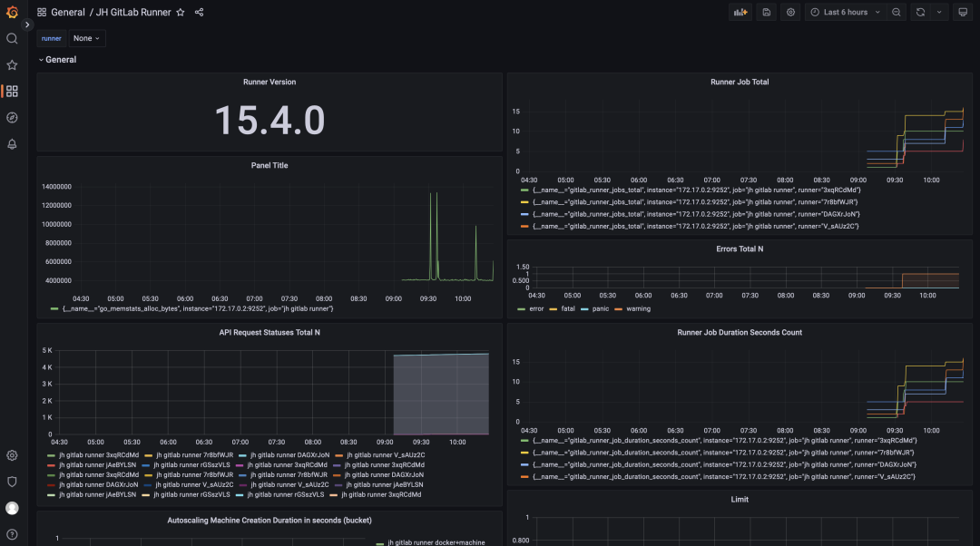Star the JH GitLab Runner dashboard

click(181, 12)
